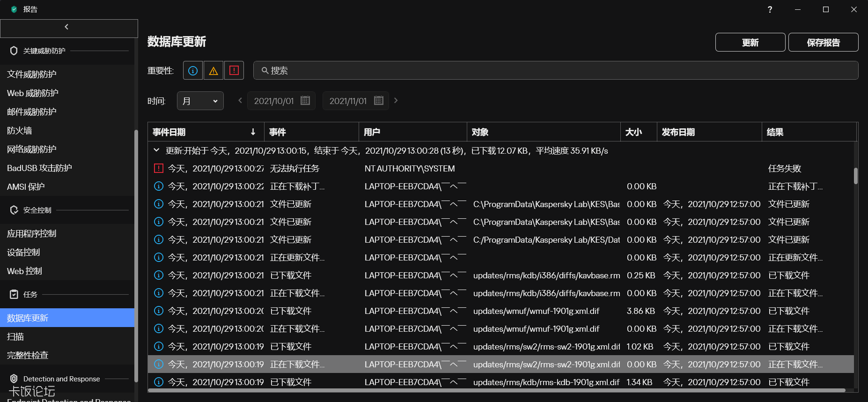
Task: Open the start date calendar icon
Action: point(305,101)
